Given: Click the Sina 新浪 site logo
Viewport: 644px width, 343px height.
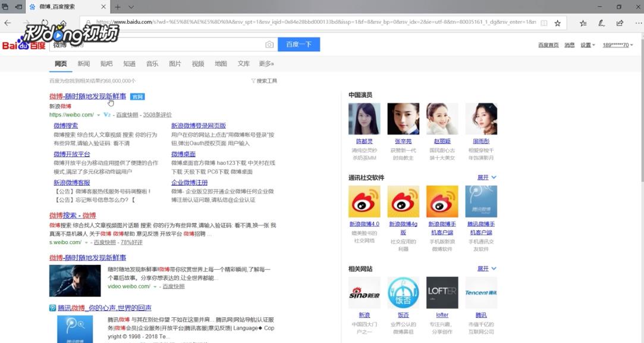Looking at the screenshot, I should [365, 293].
